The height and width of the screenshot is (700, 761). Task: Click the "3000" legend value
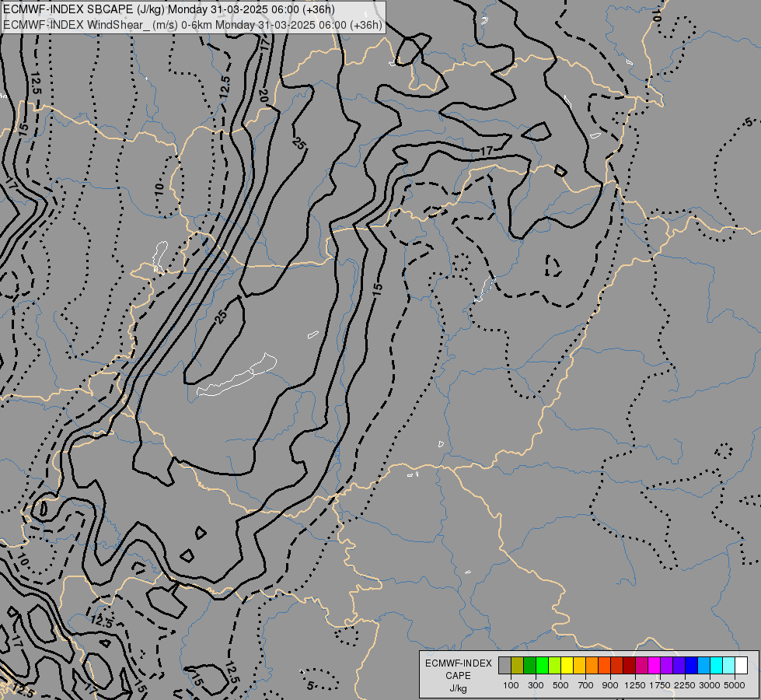[710, 685]
